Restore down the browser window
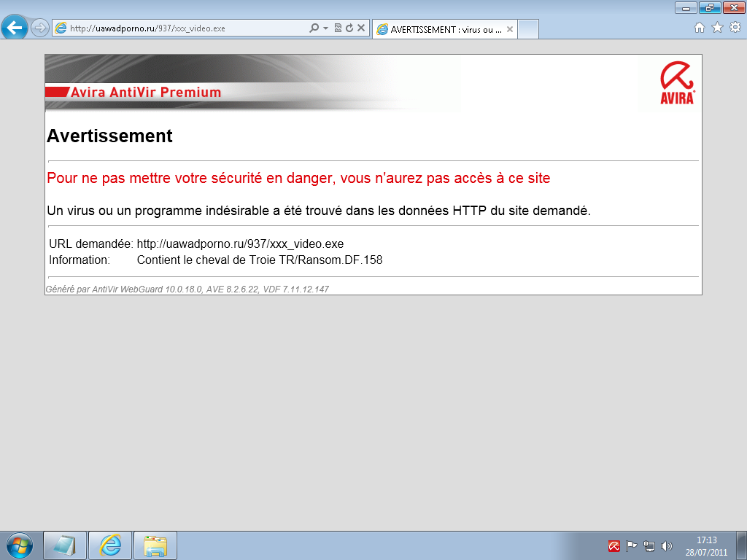 click(x=710, y=7)
